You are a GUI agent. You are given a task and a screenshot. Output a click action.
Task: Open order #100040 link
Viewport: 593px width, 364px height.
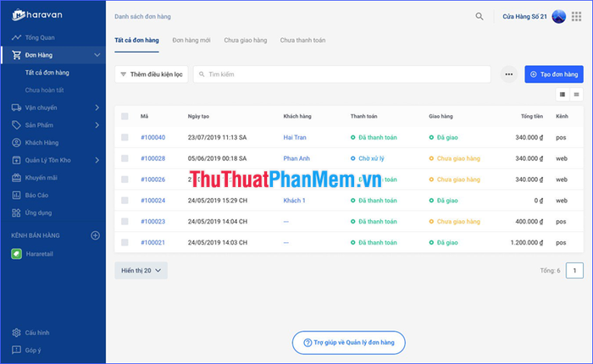pyautogui.click(x=152, y=137)
